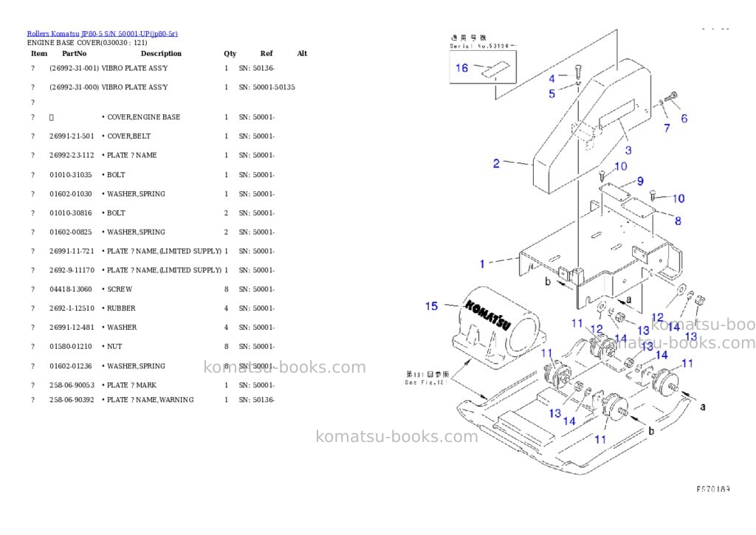
Task: Click the Alt column header
Action: click(x=302, y=53)
